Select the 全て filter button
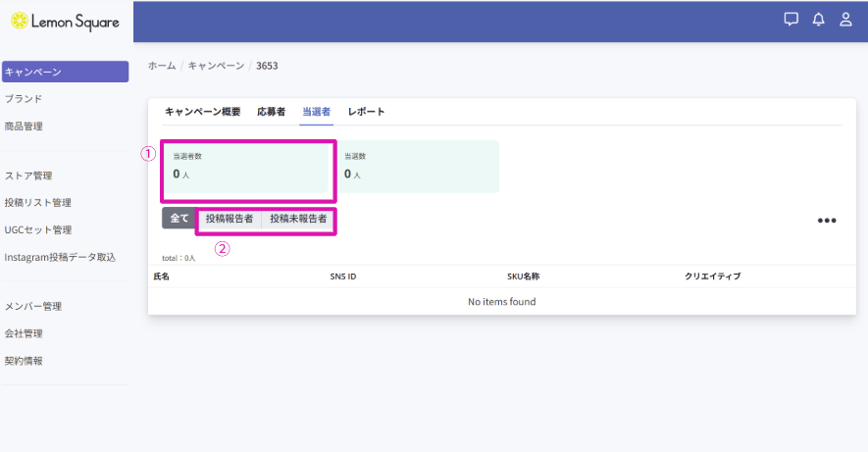This screenshot has width=868, height=452. click(179, 219)
